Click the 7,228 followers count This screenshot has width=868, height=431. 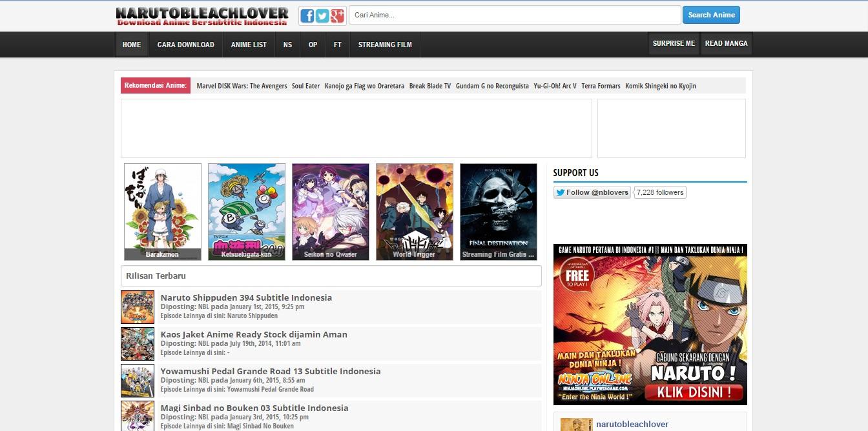coord(660,192)
